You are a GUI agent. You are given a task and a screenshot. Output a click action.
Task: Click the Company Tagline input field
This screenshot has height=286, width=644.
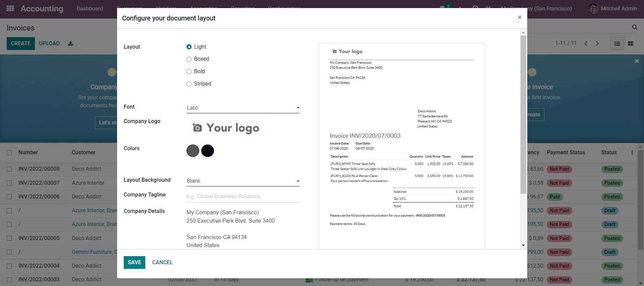coord(243,196)
